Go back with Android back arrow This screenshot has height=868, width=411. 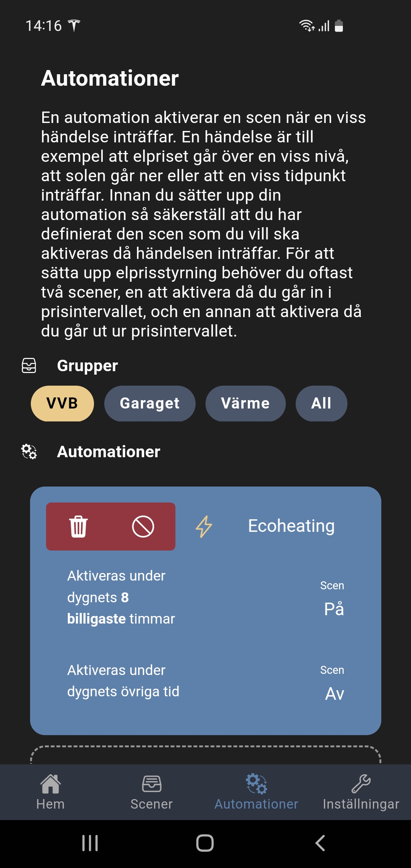[x=320, y=843]
